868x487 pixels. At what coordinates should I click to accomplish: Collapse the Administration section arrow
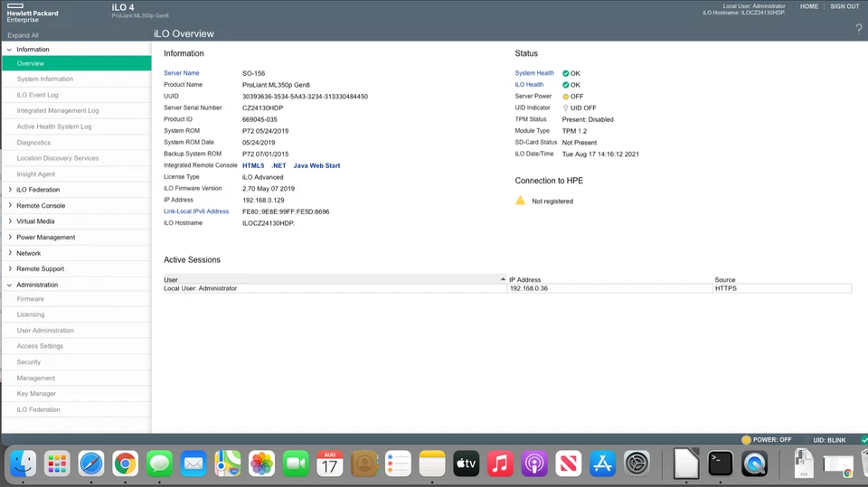click(x=9, y=285)
